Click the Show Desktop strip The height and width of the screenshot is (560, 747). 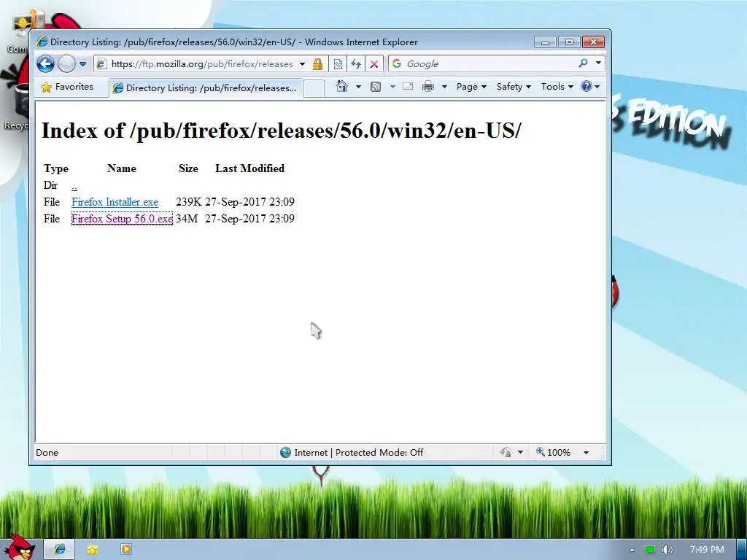[x=741, y=550]
